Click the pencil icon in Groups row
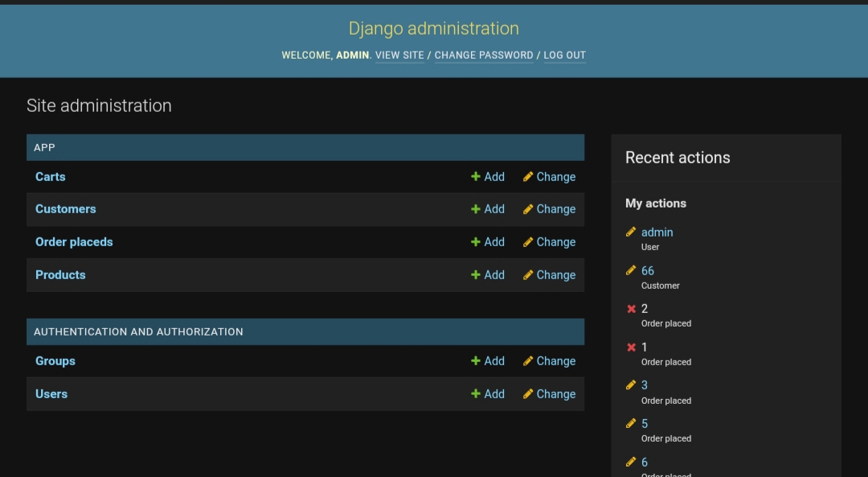This screenshot has height=477, width=868. 528,360
